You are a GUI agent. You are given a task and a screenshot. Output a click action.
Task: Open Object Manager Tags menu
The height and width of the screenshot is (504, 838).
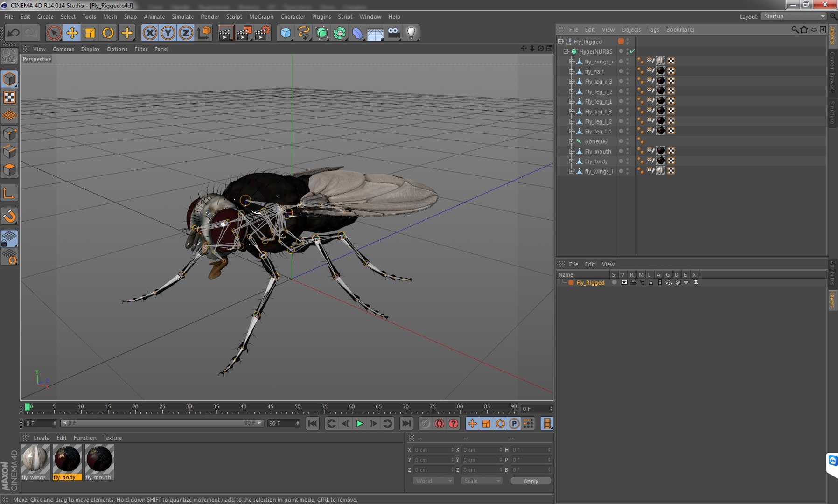pos(653,29)
